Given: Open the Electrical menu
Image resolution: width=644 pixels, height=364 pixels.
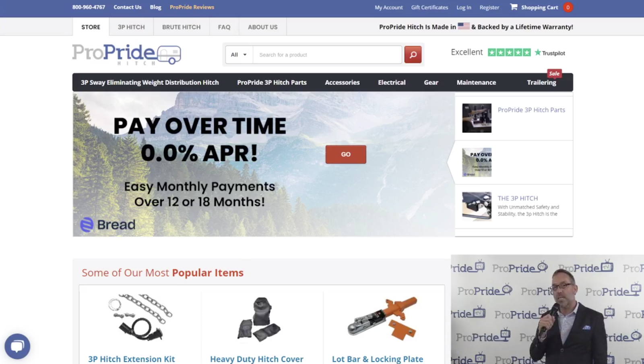Looking at the screenshot, I should click(x=392, y=83).
